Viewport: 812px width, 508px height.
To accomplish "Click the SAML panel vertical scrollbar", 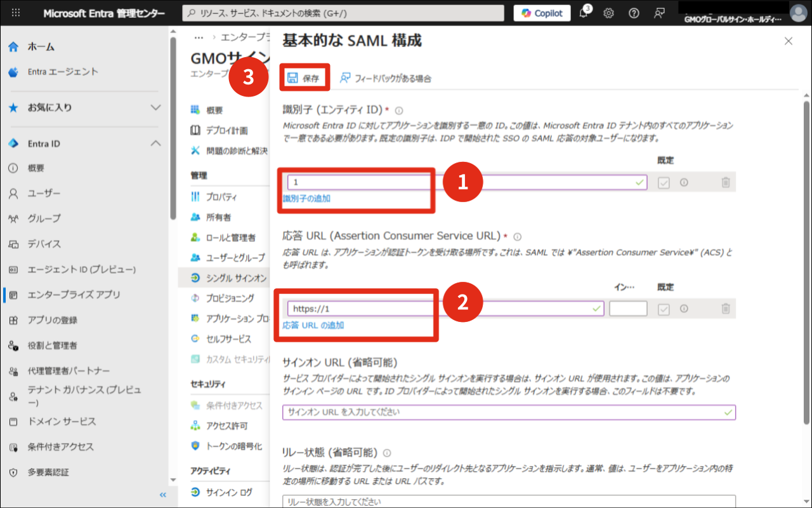I will (x=807, y=263).
